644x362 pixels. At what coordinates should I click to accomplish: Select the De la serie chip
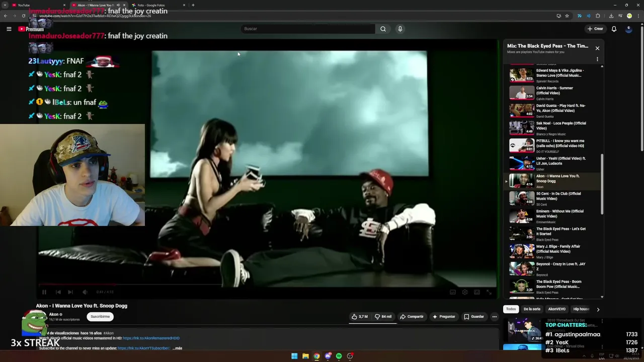click(532, 309)
